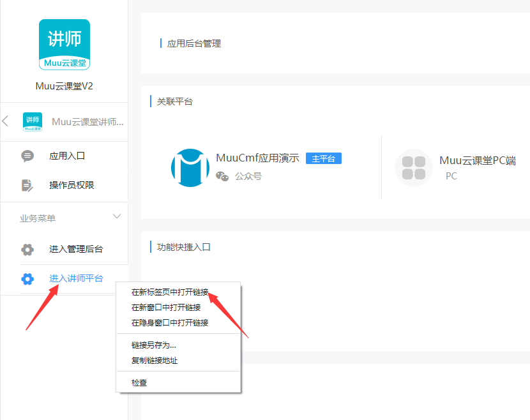Click the 应用入口 chat bubble icon
This screenshot has width=530, height=420.
pyautogui.click(x=27, y=156)
